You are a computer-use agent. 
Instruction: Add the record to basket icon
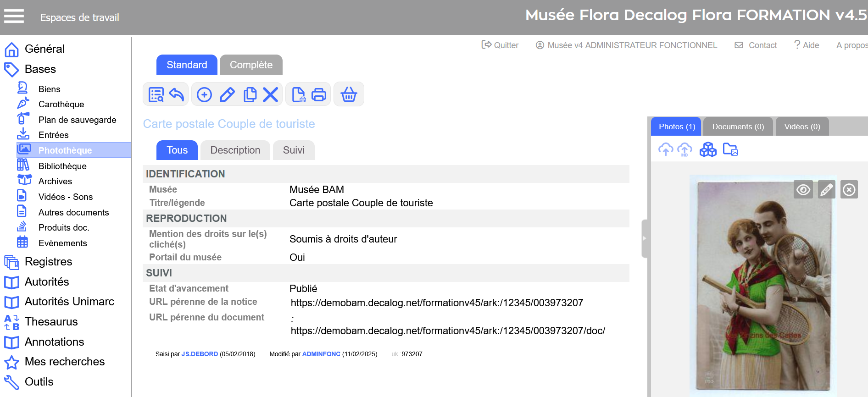pos(349,95)
